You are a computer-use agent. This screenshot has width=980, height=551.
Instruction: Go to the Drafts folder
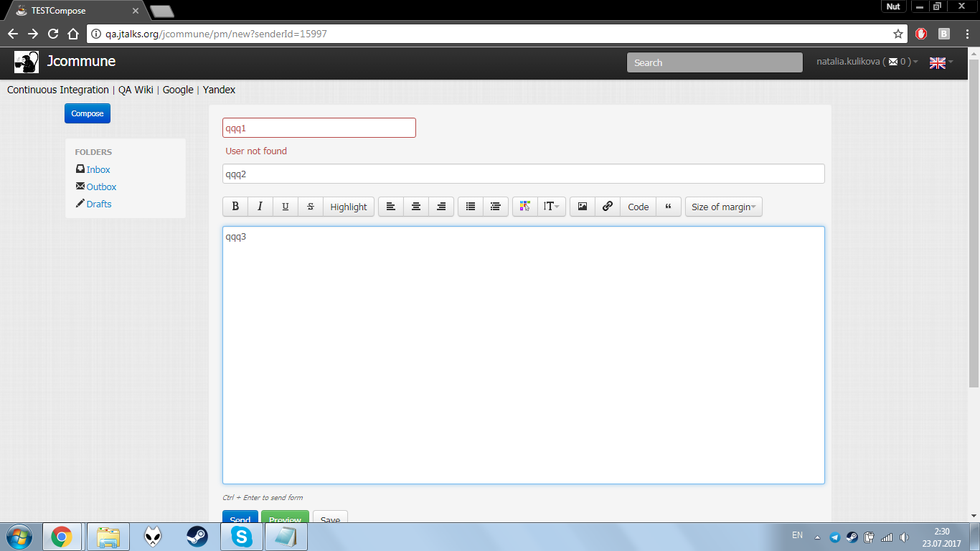point(99,204)
